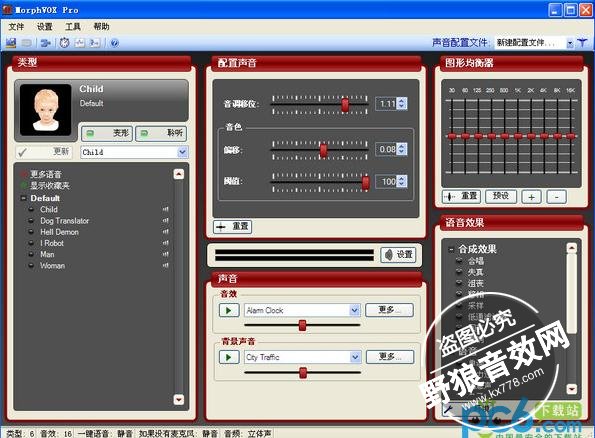595x438 pixels.
Task: Click 重置 in the 配置声音 panel
Action: point(233,227)
